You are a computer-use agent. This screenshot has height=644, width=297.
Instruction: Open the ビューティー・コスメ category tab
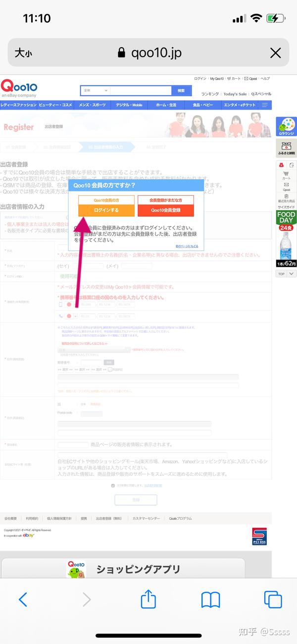55,105
